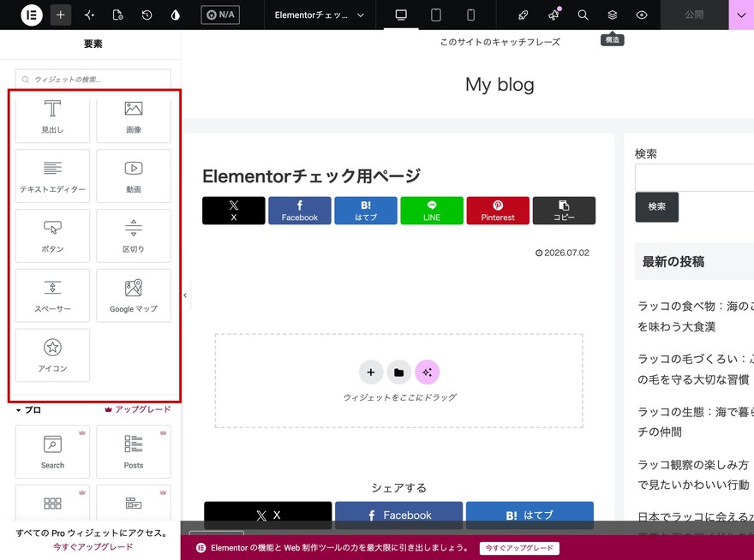Open the finder search icon in top bar
The width and height of the screenshot is (754, 560).
583,15
